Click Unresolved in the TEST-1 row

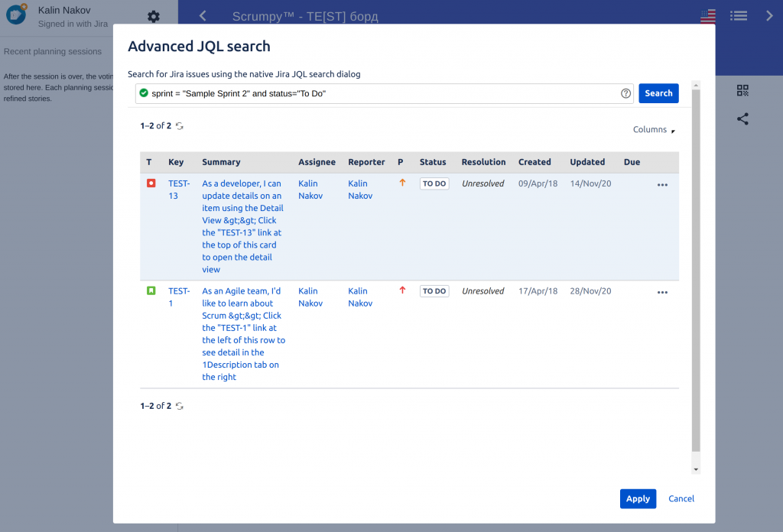click(483, 291)
